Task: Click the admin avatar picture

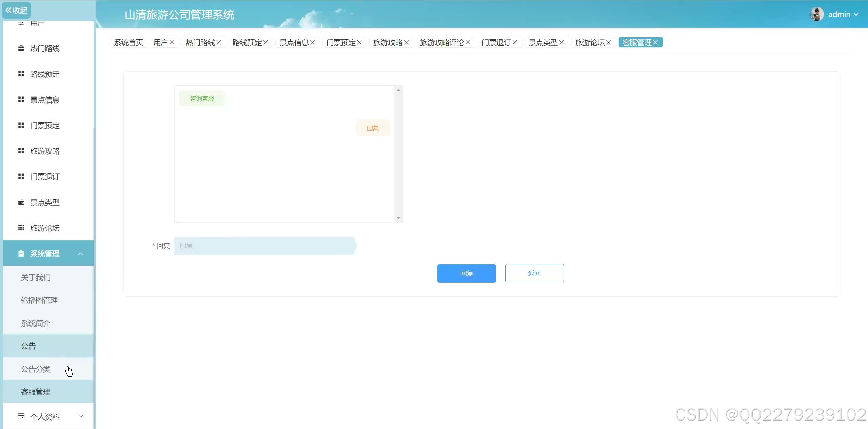Action: pos(816,14)
